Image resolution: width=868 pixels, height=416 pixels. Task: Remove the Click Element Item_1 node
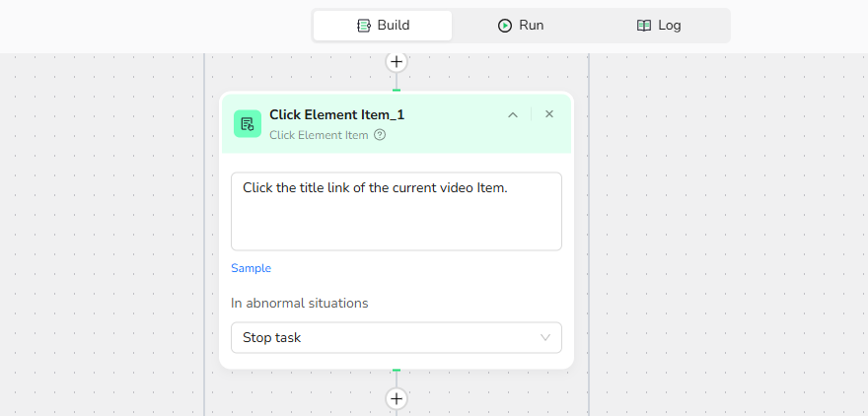549,114
